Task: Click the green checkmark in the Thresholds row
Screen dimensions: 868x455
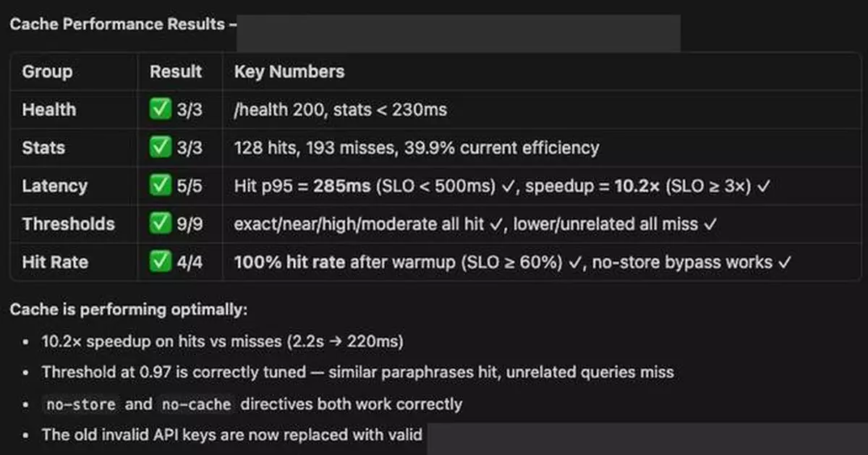Action: click(160, 224)
